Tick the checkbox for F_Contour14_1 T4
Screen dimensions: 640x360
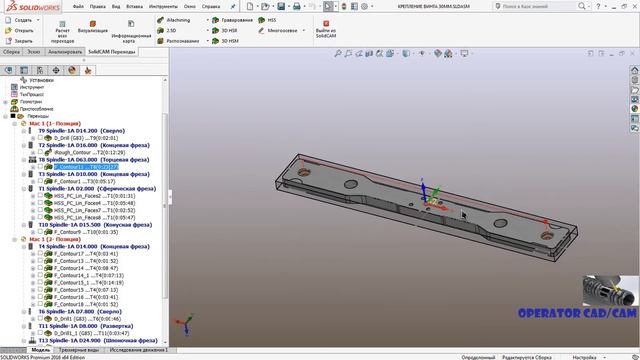(40, 275)
